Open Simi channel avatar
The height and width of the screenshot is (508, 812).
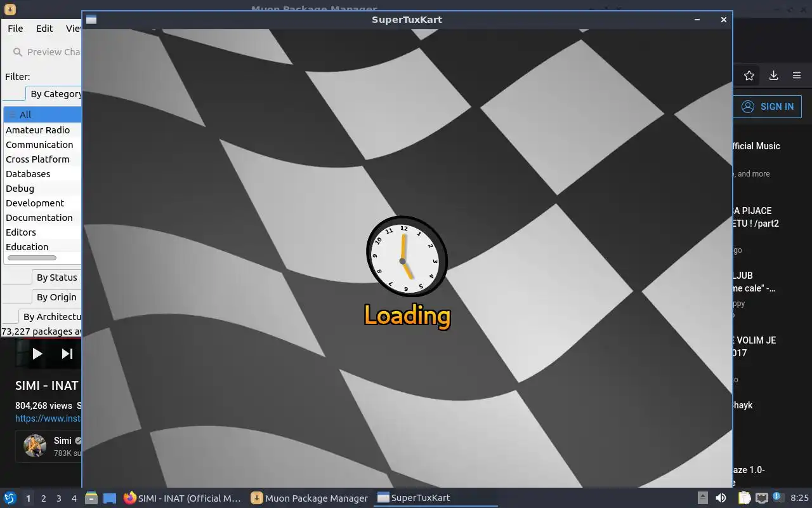[x=35, y=446]
